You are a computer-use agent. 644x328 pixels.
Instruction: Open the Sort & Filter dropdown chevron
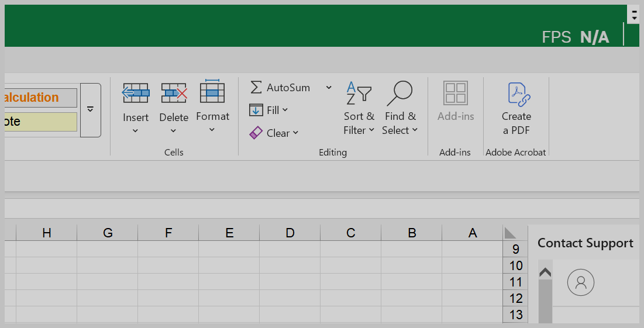[371, 130]
